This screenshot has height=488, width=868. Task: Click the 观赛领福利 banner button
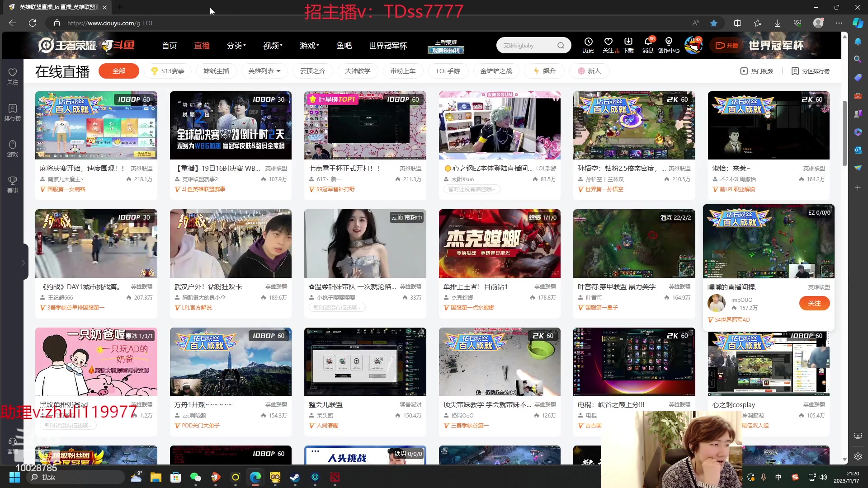[x=446, y=50]
